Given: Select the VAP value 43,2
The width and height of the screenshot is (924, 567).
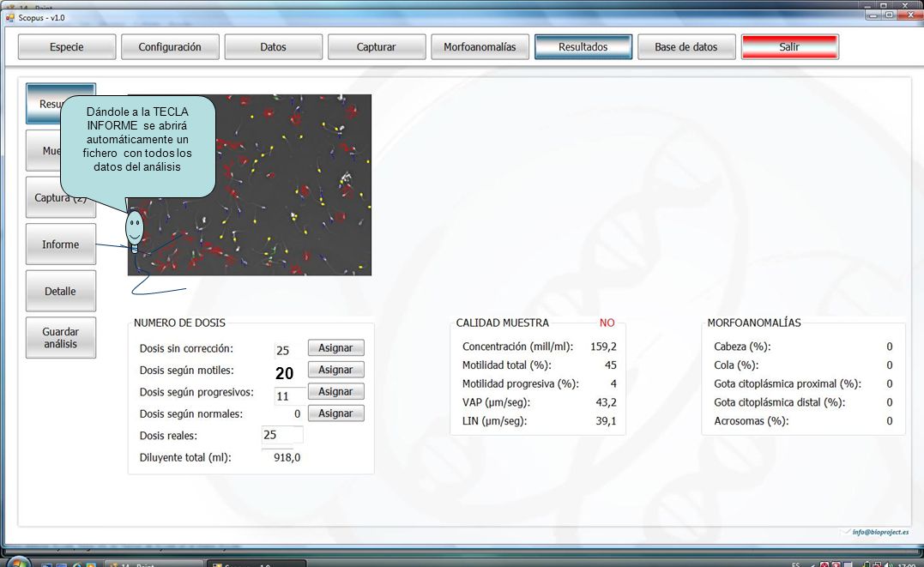Looking at the screenshot, I should (606, 402).
